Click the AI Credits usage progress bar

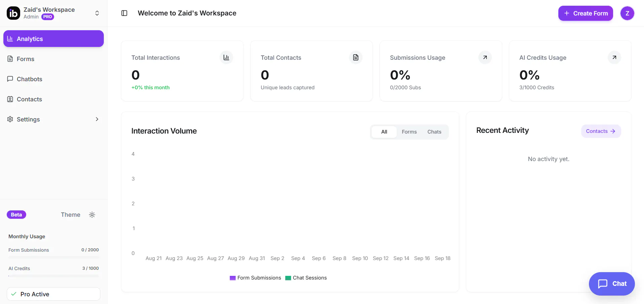click(x=53, y=276)
